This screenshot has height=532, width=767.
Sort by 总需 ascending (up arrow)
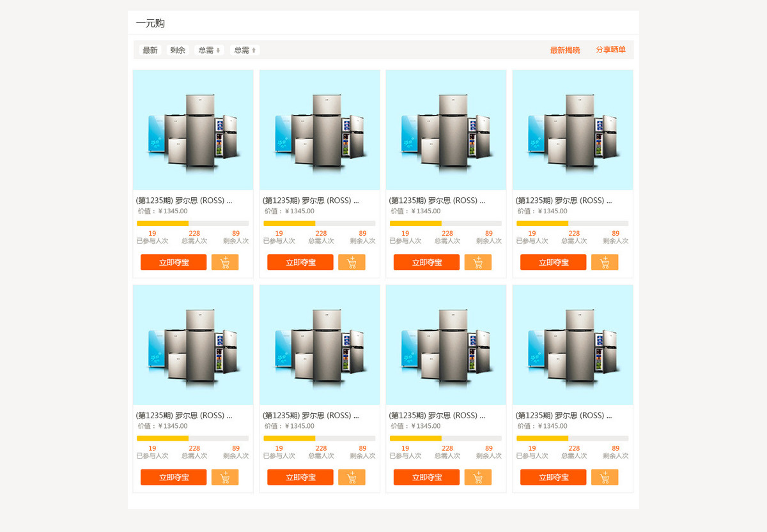pyautogui.click(x=245, y=50)
